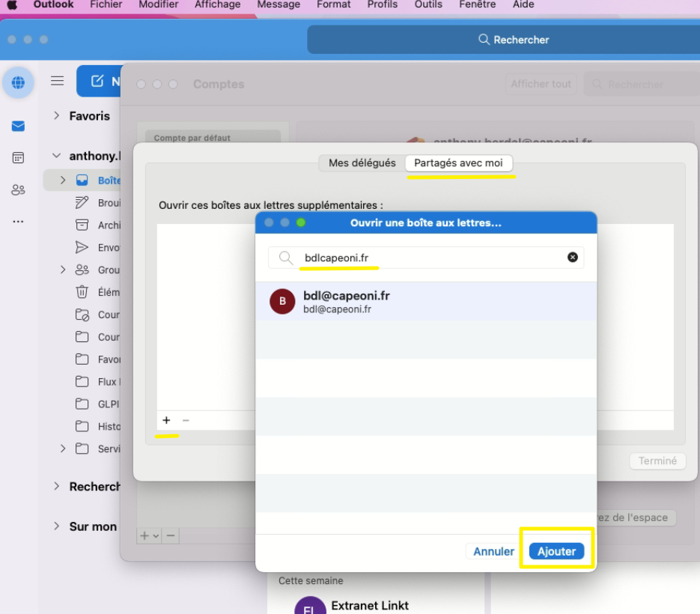Open the Mail view icon
Viewport: 700px width, 614px height.
[18, 127]
